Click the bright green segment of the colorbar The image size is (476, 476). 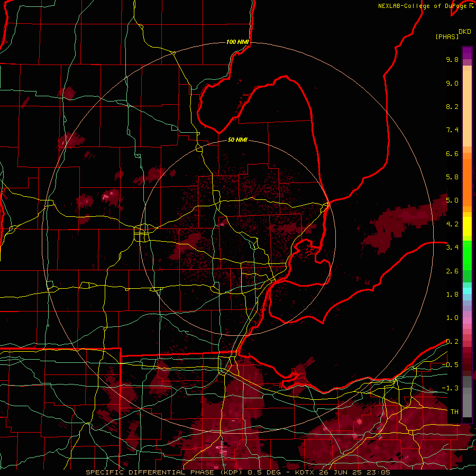[x=467, y=255]
